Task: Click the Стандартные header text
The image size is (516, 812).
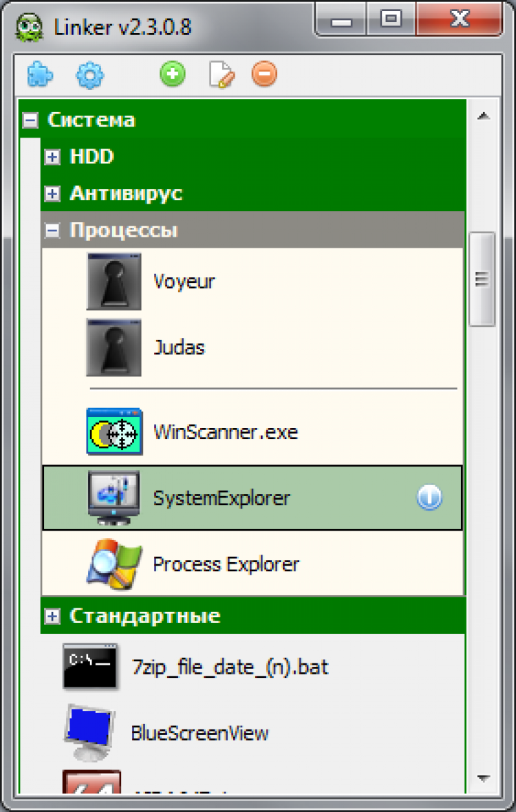Action: point(145,617)
